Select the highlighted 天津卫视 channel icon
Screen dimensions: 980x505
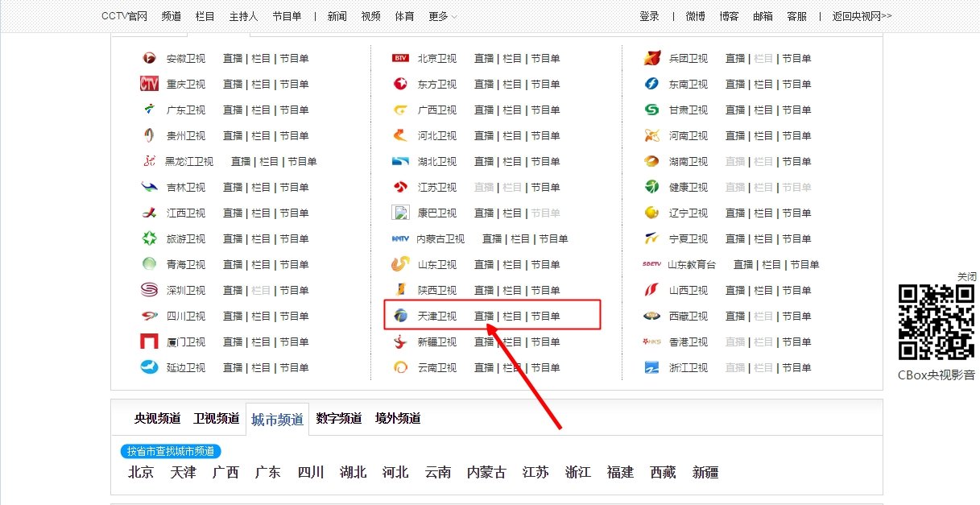(400, 315)
